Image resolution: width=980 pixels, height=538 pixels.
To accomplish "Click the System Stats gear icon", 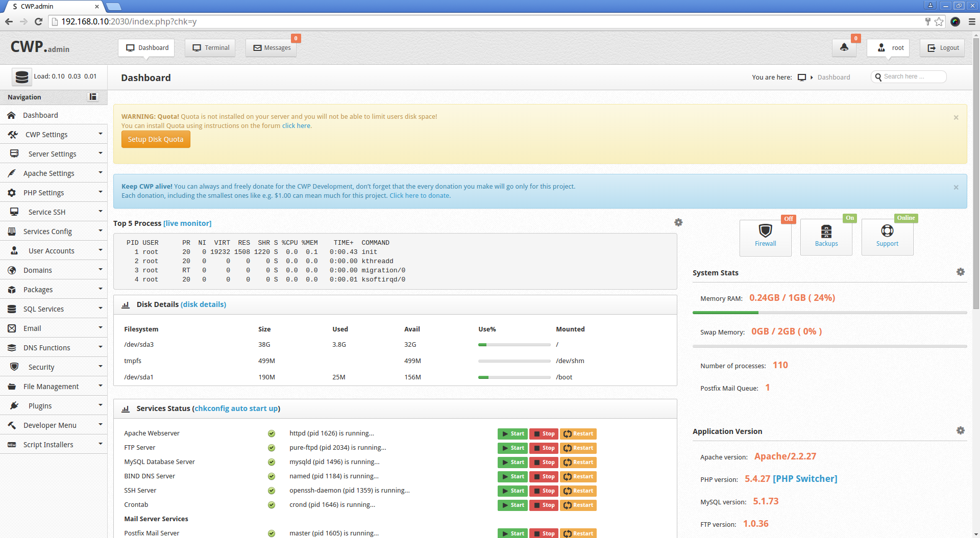I will pos(960,272).
